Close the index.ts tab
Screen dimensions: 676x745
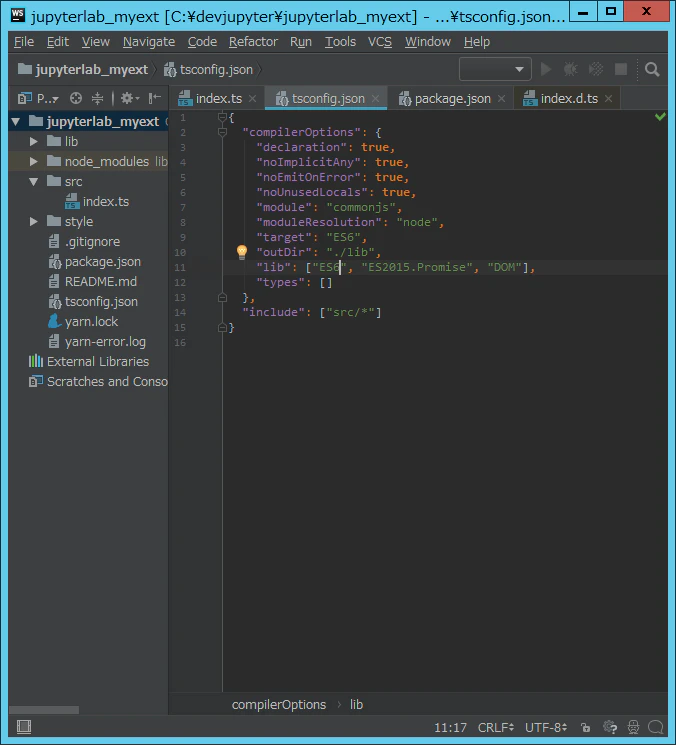[253, 98]
